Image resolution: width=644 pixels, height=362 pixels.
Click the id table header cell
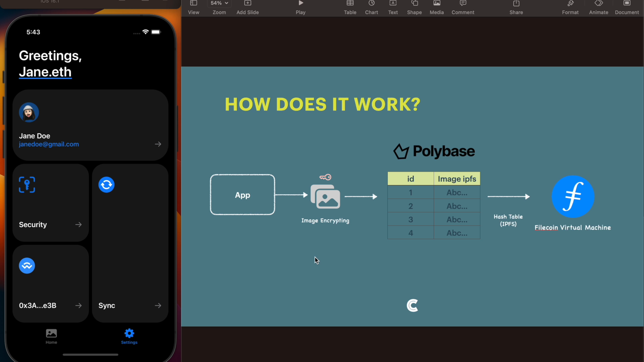click(x=411, y=179)
